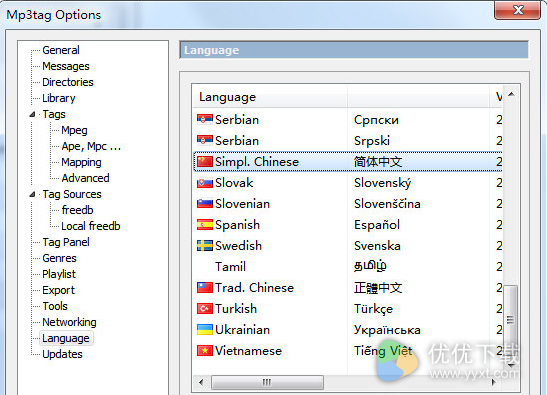547x395 pixels.
Task: Click scroll up arrow of language list
Action: tap(511, 94)
